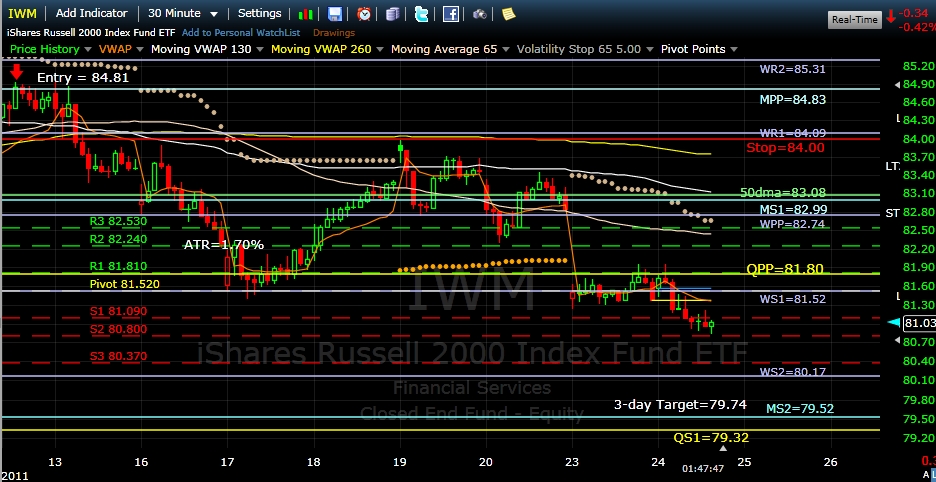Screen dimensions: 936x482
Task: Open the Drawings link
Action: [334, 33]
